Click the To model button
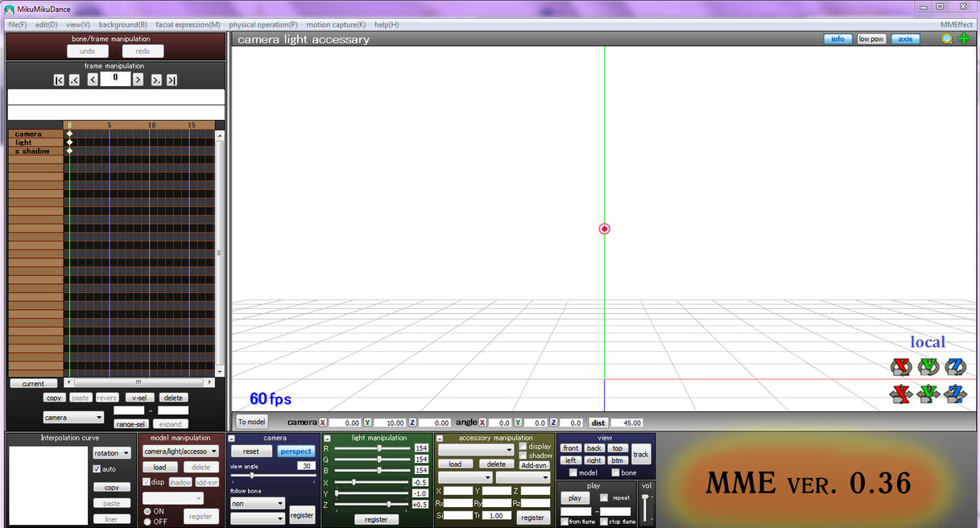Viewport: 980px width, 528px height. click(x=251, y=422)
